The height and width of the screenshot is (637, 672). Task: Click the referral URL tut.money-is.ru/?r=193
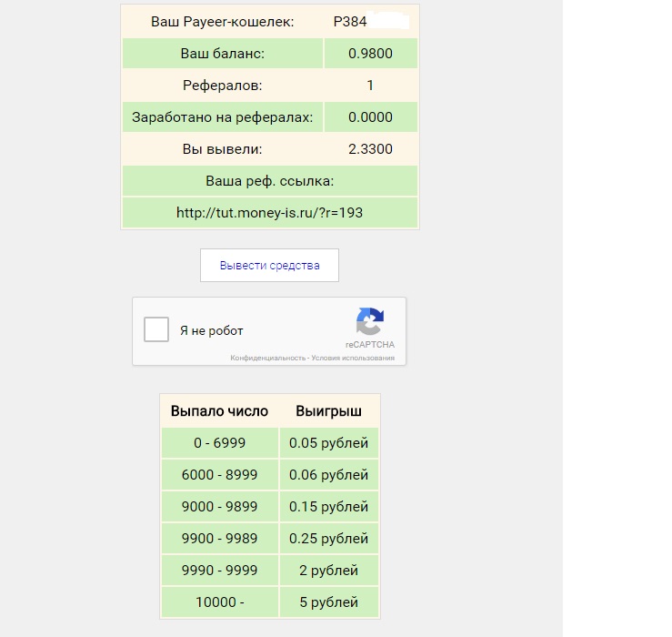point(270,213)
